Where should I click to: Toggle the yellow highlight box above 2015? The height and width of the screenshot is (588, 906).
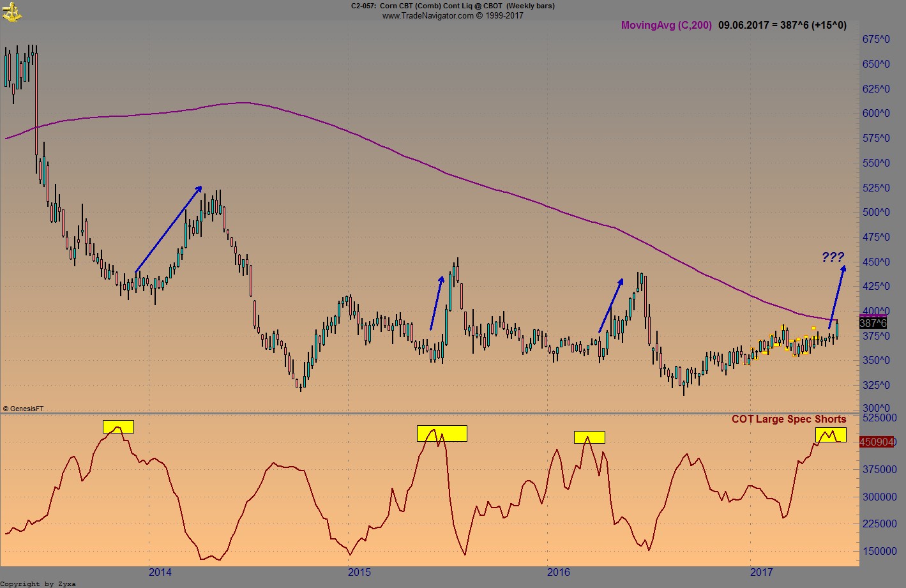pos(442,433)
